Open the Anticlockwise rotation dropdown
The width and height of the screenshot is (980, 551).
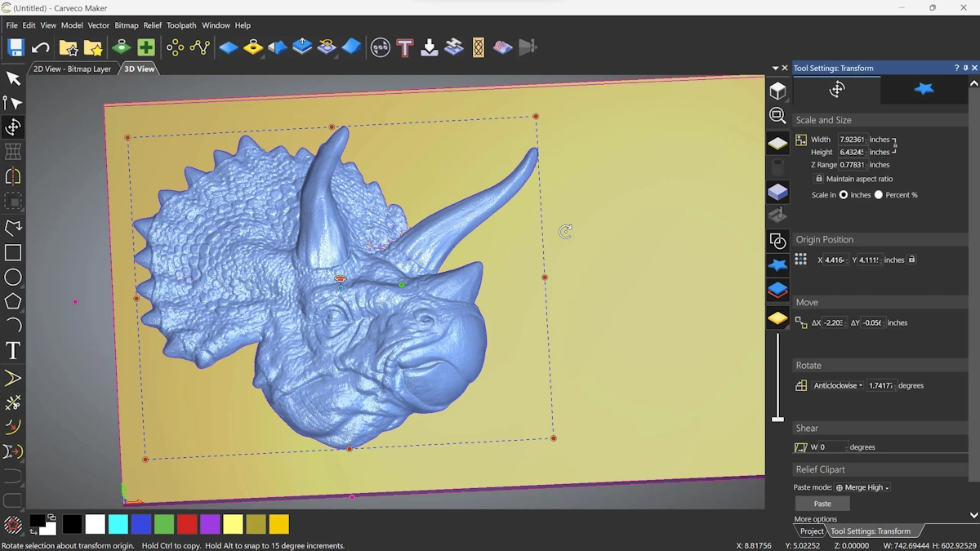(x=838, y=385)
